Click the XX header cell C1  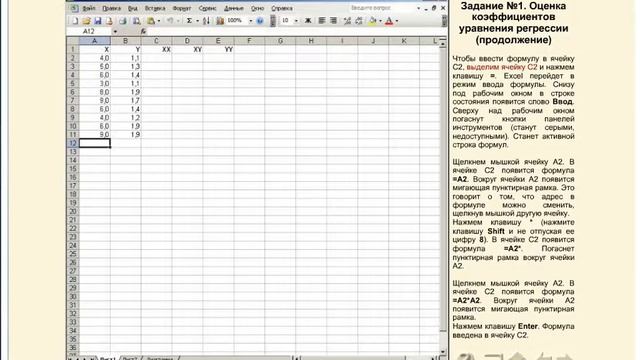point(156,49)
